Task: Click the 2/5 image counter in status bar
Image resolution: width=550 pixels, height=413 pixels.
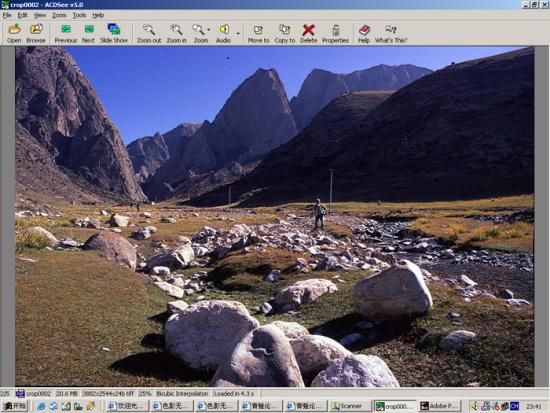Action: [x=6, y=394]
